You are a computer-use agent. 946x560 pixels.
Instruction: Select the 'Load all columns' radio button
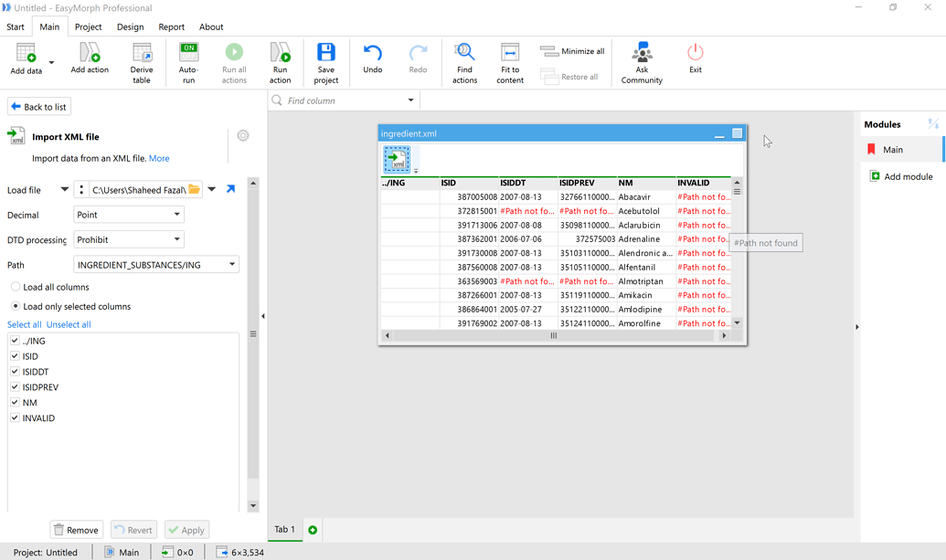coord(15,285)
